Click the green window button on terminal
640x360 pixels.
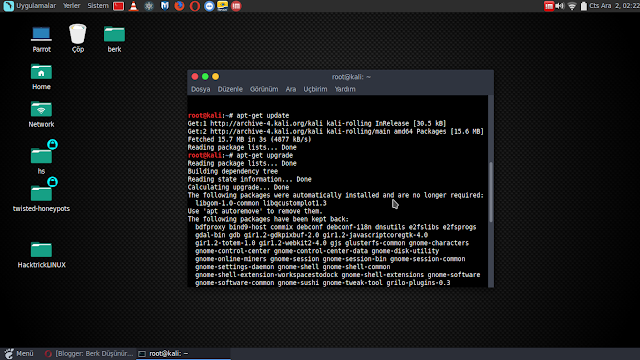205,76
